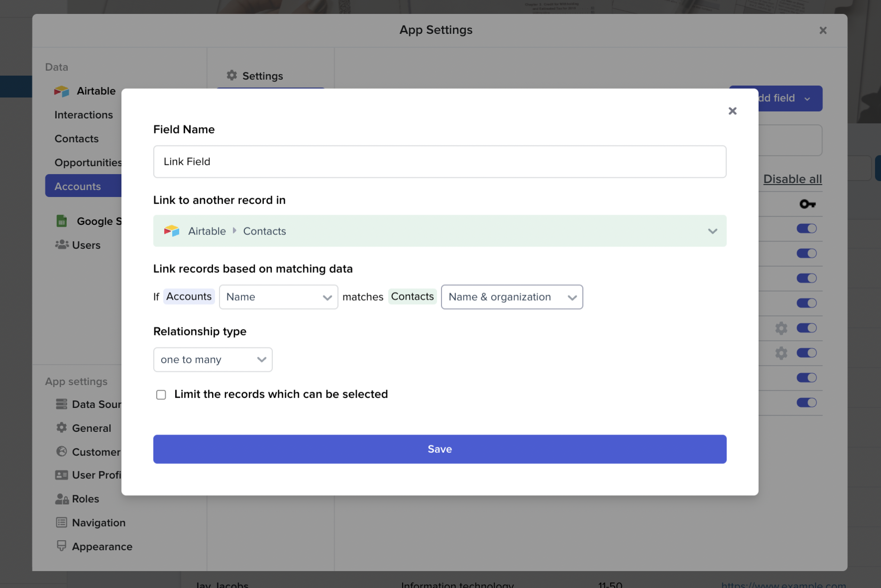
Task: Open Customer settings globe icon
Action: (x=61, y=451)
